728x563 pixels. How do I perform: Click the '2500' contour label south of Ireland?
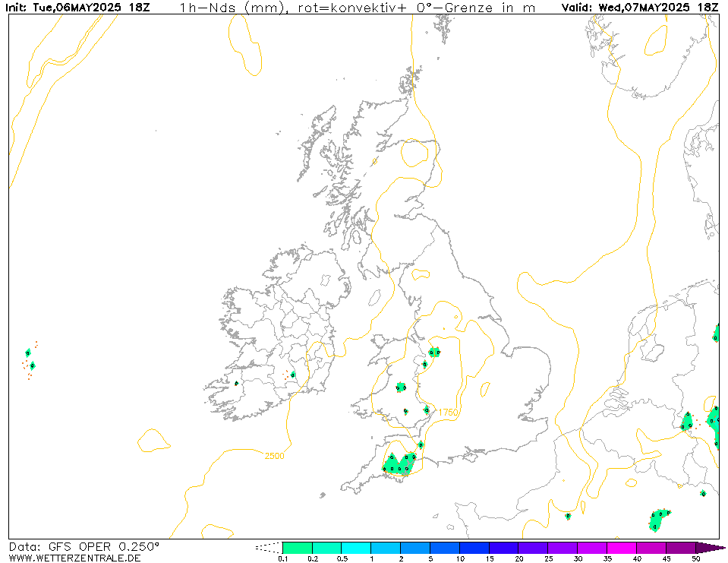[x=274, y=456]
